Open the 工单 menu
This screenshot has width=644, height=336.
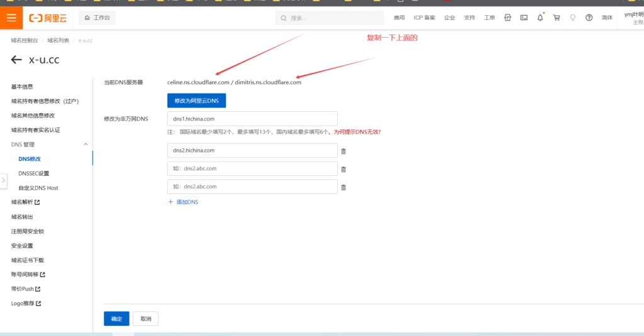[x=489, y=18]
